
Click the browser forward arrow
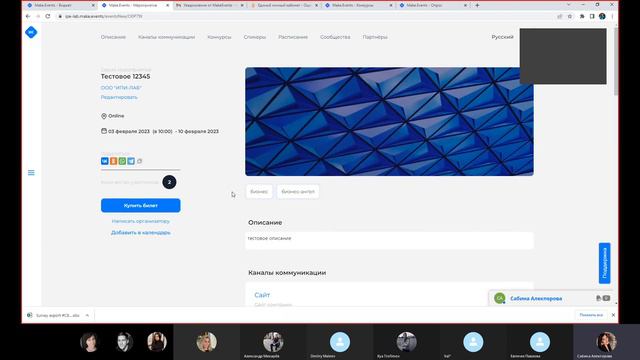(x=38, y=16)
